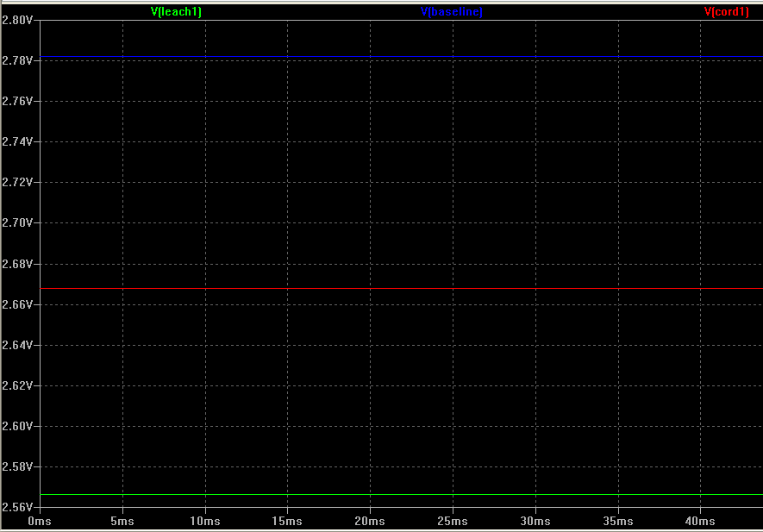Select the V(baseline) trace label
Screen dimensions: 763x532
[x=452, y=12]
